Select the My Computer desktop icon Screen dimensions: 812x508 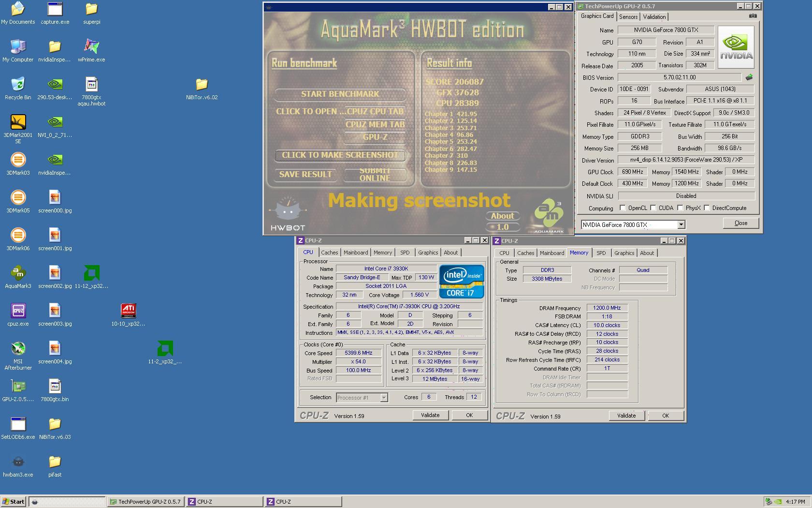click(18, 51)
